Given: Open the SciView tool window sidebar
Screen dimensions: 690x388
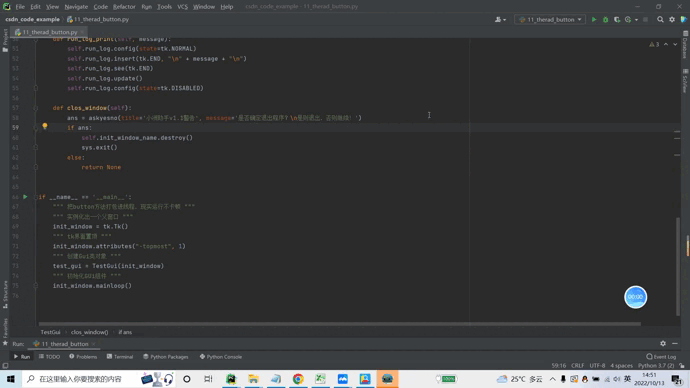Looking at the screenshot, I should (685, 81).
